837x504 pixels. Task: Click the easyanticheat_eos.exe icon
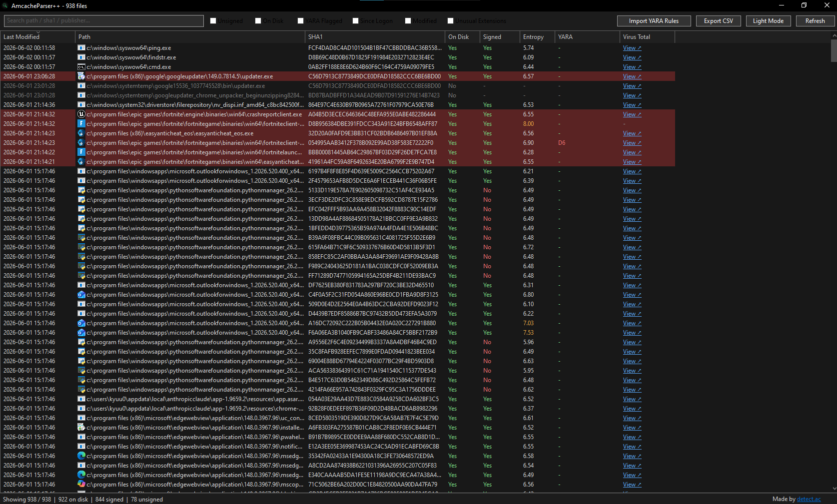pos(81,133)
